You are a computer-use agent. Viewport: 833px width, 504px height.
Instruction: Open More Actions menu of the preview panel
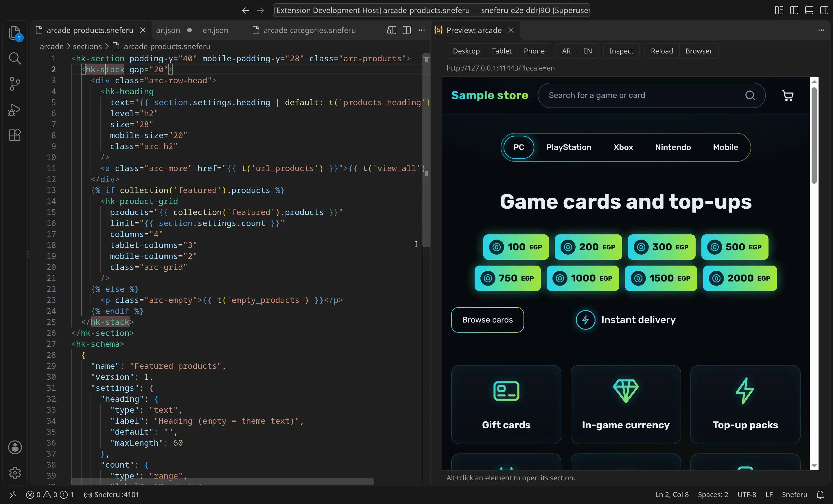[x=821, y=30]
